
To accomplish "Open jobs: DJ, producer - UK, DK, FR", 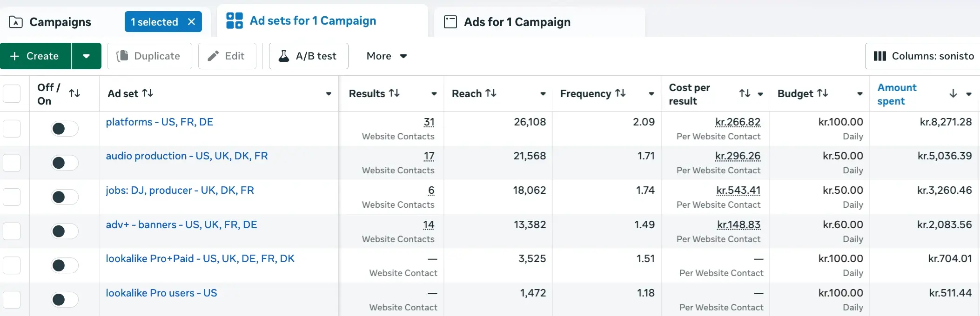I will [180, 191].
